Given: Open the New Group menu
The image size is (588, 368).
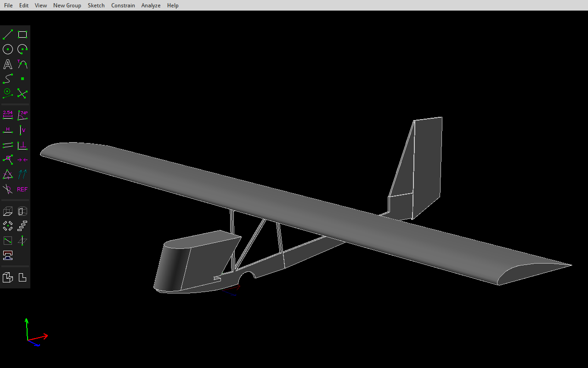Looking at the screenshot, I should [67, 6].
